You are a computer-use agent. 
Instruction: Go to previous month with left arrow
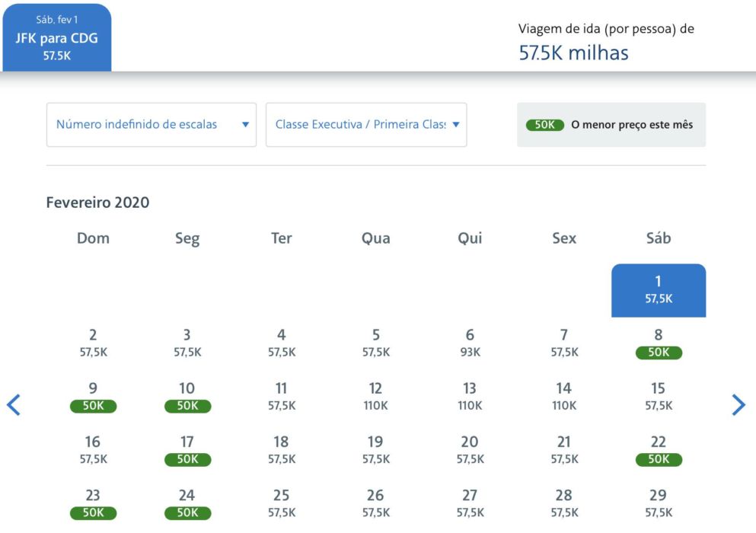click(14, 404)
